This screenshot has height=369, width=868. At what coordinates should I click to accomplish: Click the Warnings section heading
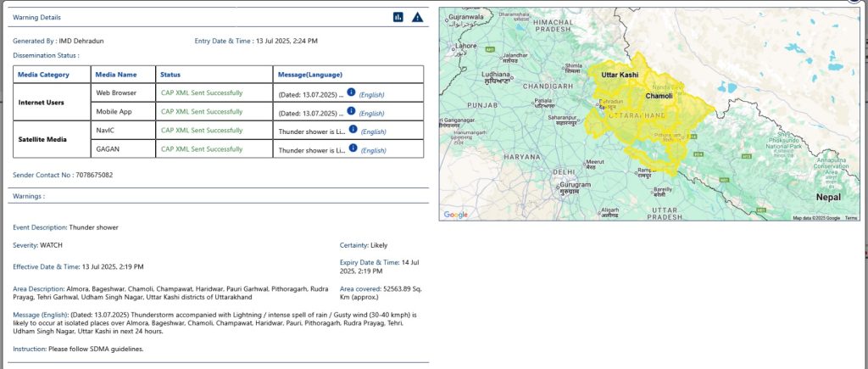click(29, 196)
